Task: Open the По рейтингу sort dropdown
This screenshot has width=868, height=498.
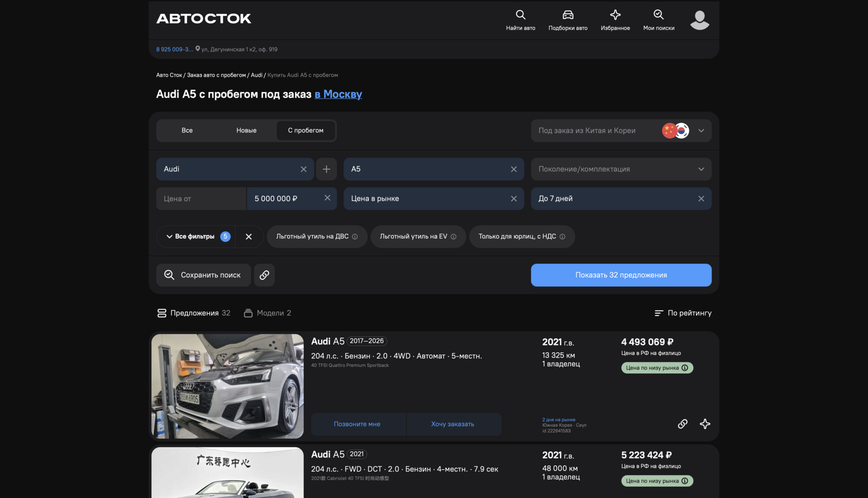Action: 683,313
